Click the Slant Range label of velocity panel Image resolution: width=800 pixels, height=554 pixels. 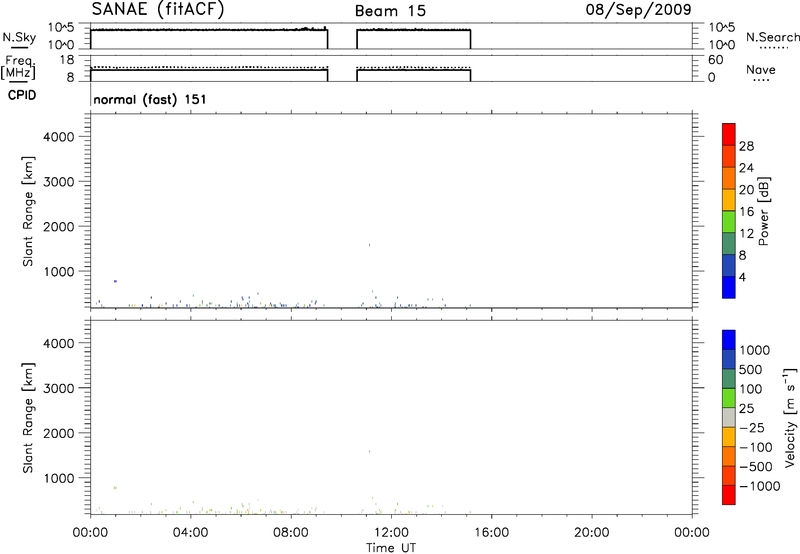tap(28, 418)
